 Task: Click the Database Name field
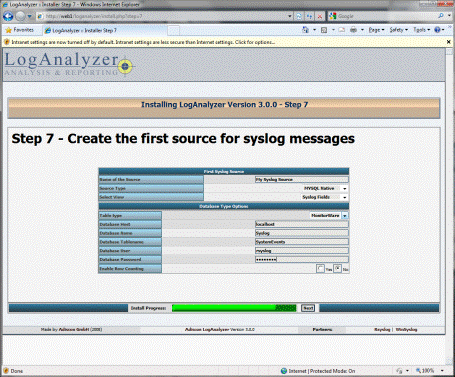(302, 233)
